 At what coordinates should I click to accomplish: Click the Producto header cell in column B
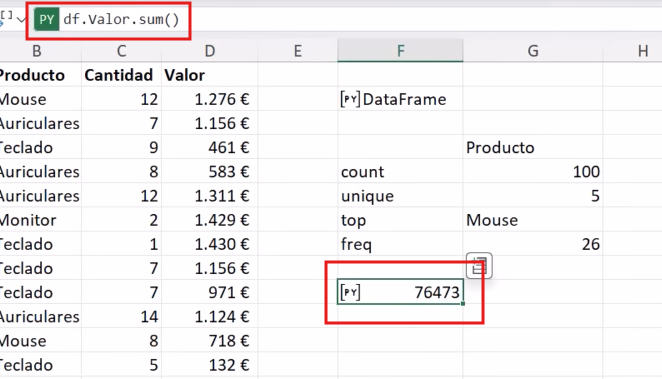[41, 75]
